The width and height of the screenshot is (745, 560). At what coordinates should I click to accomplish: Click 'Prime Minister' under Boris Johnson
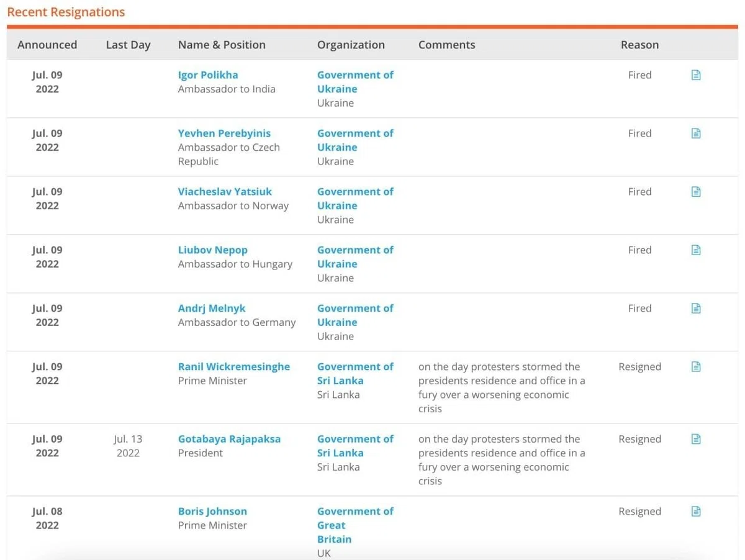pos(212,525)
